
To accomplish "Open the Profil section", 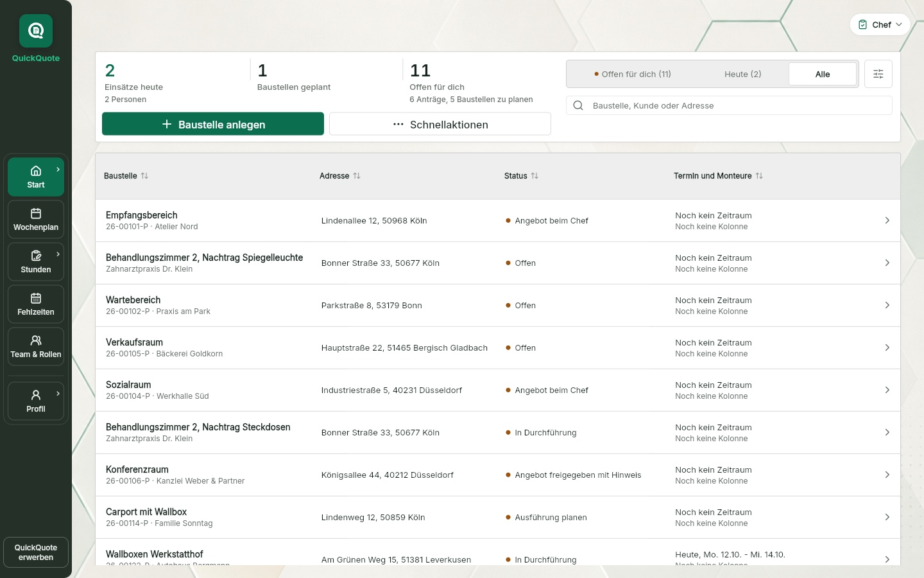I will click(x=36, y=401).
